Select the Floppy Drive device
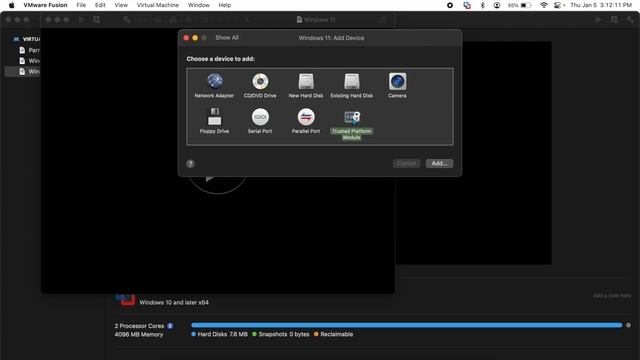 pos(214,121)
